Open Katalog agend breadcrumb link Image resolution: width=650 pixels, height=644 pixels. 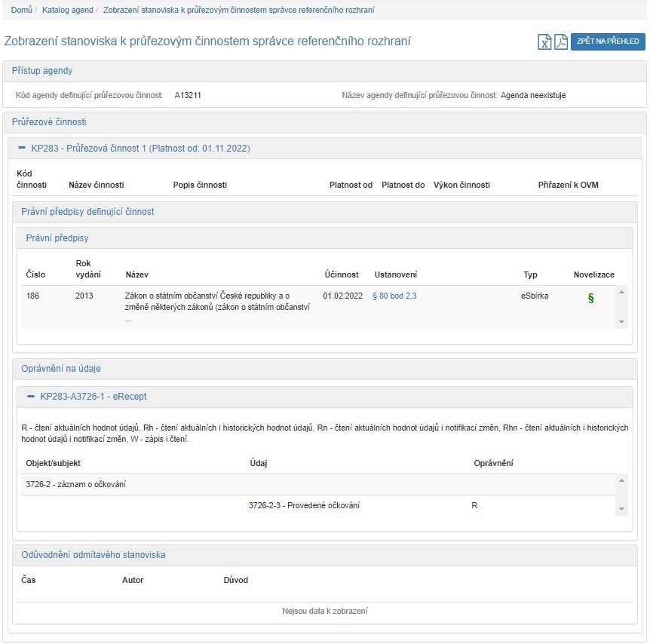(x=68, y=11)
